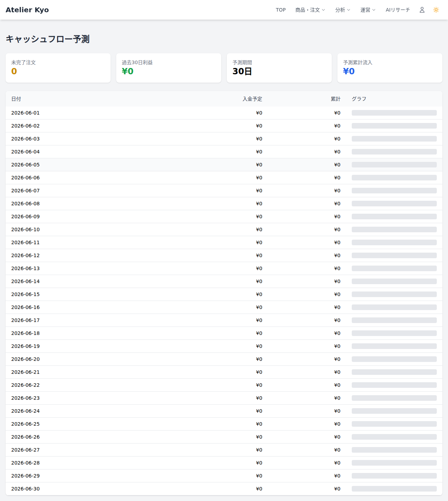This screenshot has width=448, height=501.
Task: Toggle the sun light-mode theme icon
Action: coord(436,10)
